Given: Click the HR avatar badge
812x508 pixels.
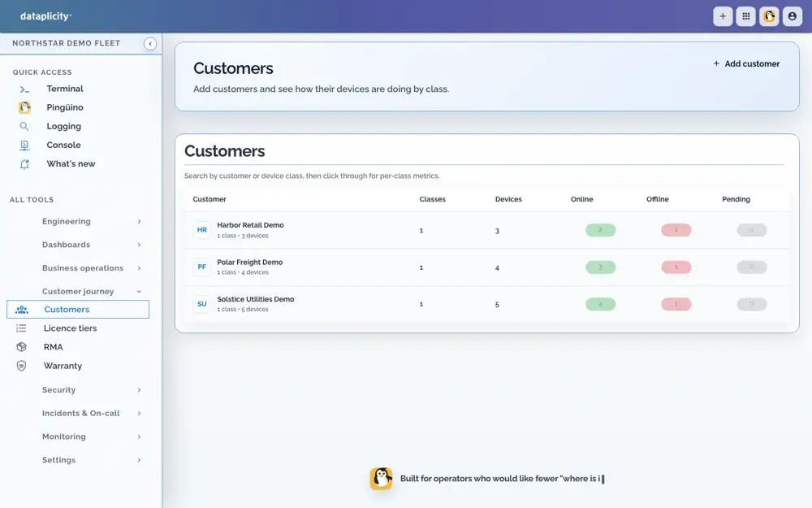Looking at the screenshot, I should pyautogui.click(x=202, y=230).
